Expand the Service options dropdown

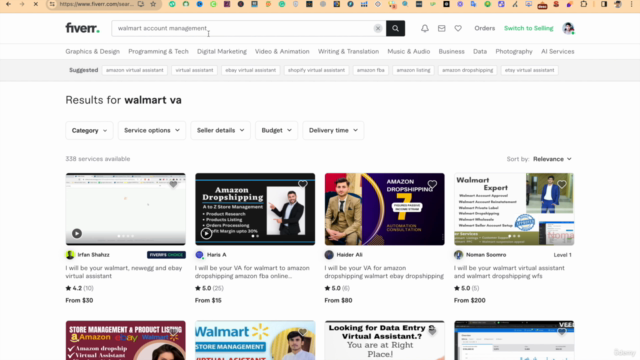[x=152, y=131]
